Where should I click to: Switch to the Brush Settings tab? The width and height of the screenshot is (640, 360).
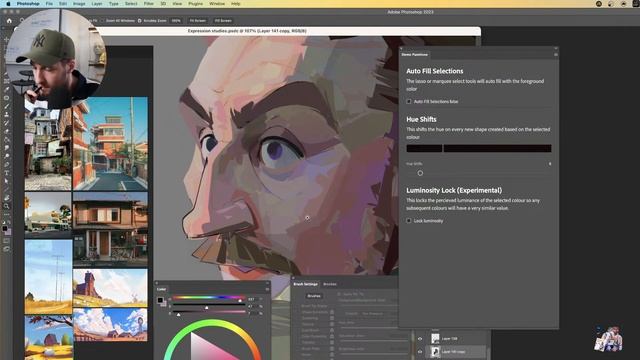(305, 284)
